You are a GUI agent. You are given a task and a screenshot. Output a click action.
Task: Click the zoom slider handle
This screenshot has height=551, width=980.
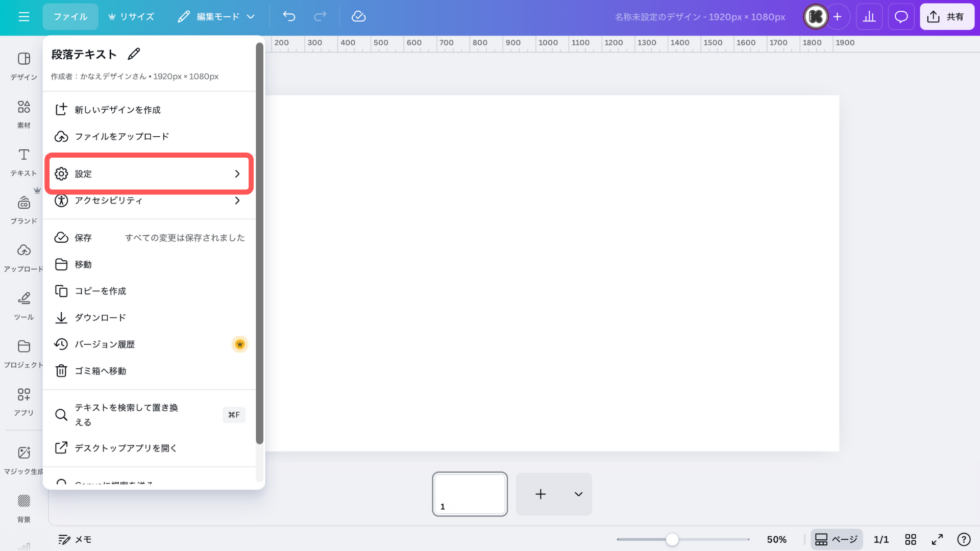[672, 539]
